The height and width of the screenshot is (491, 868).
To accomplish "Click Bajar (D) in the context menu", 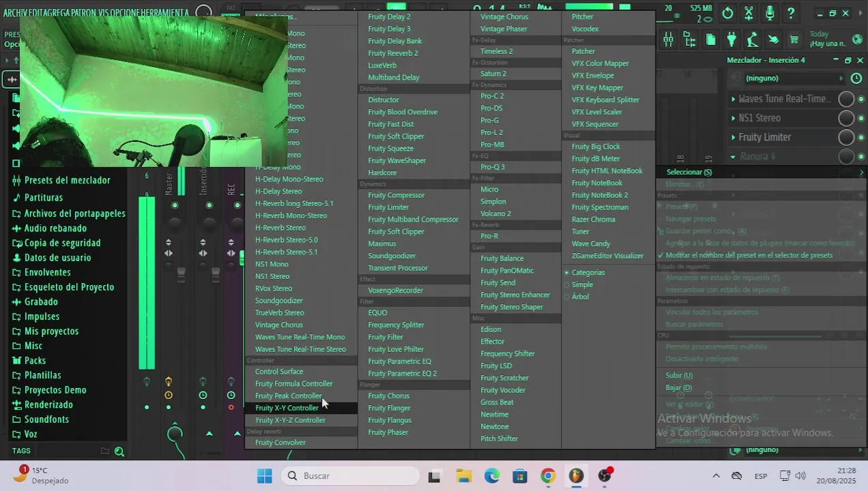I will (679, 388).
